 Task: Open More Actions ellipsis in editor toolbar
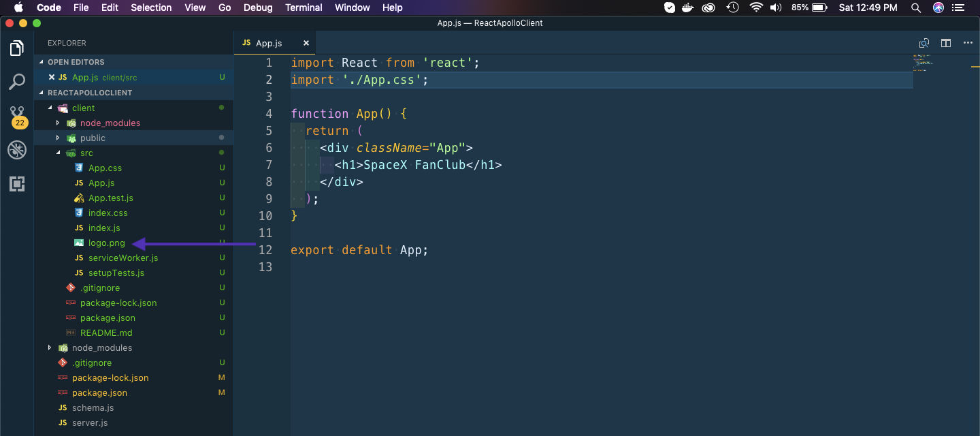(968, 43)
